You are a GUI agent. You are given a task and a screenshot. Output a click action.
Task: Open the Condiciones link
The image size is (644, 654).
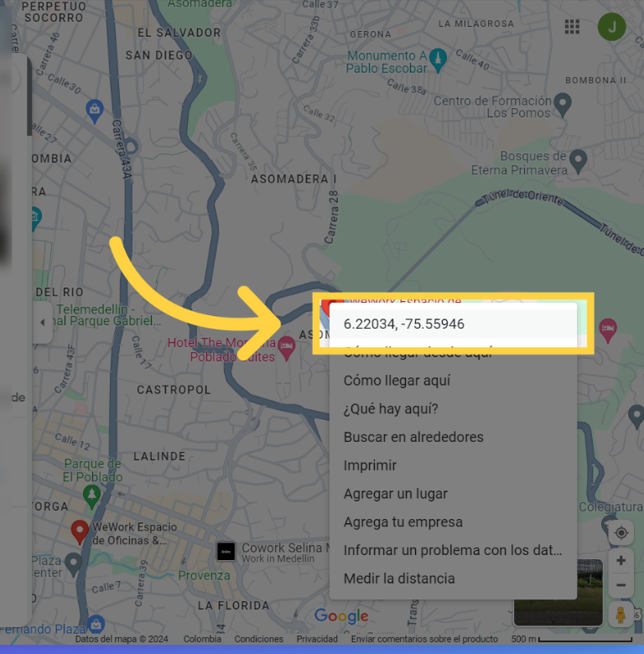tap(258, 639)
